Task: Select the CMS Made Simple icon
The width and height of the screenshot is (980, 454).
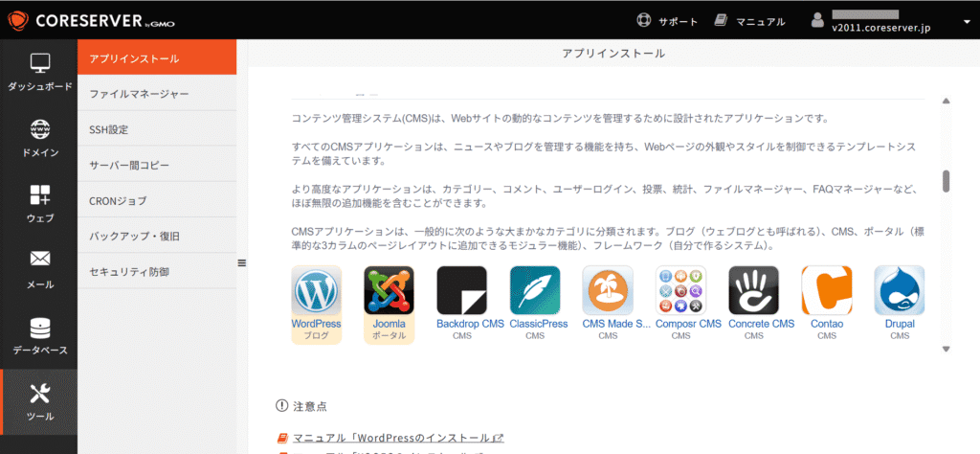Action: click(x=608, y=291)
